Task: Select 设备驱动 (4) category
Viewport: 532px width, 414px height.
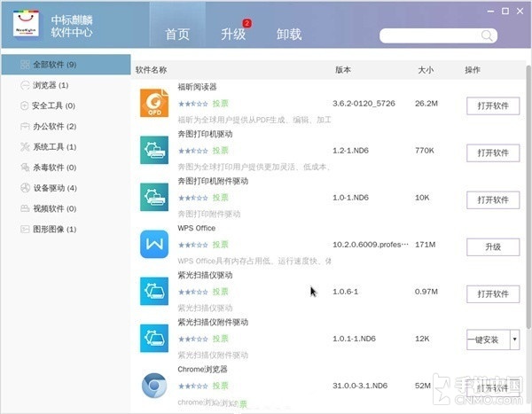Action: [x=66, y=188]
